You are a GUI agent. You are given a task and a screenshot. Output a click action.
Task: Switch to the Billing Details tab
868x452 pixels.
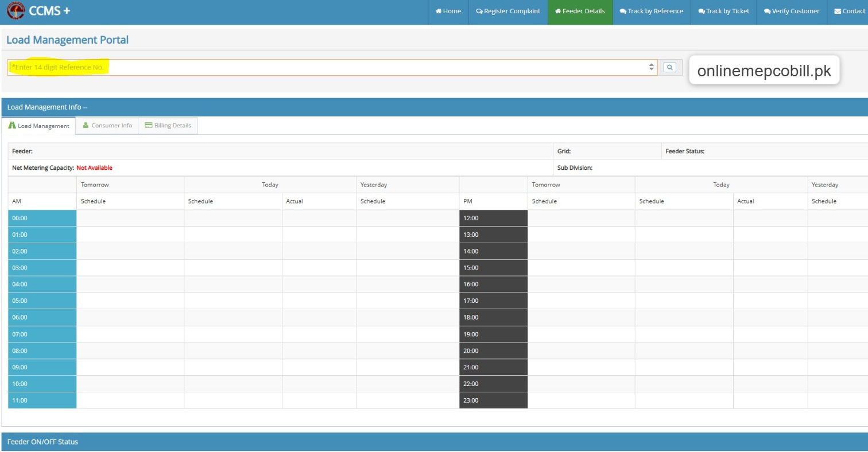point(172,126)
